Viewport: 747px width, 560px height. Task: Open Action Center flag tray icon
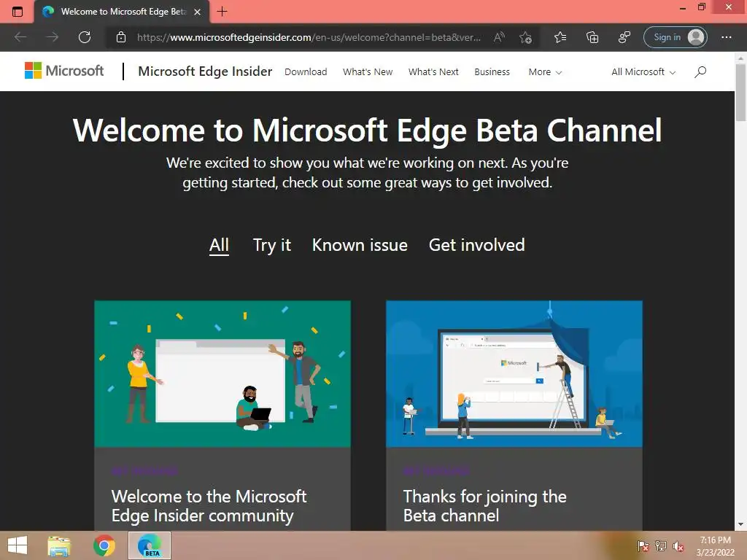pyautogui.click(x=643, y=546)
